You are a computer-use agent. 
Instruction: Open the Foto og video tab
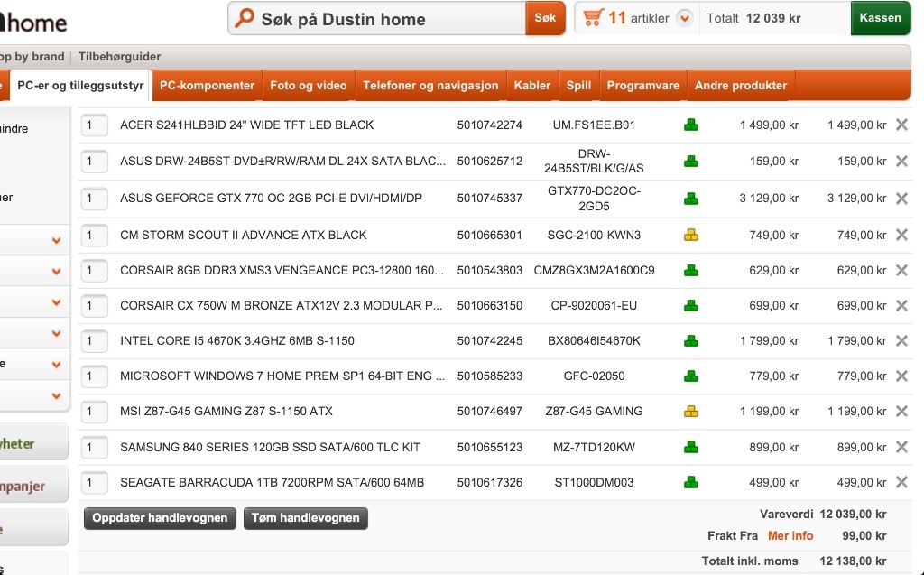[309, 86]
